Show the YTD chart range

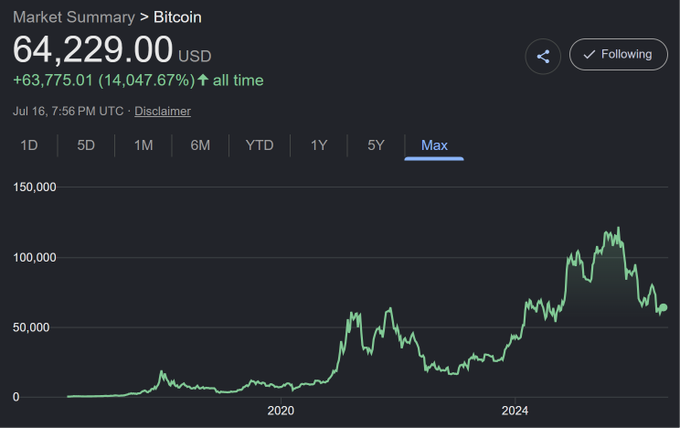[x=259, y=145]
